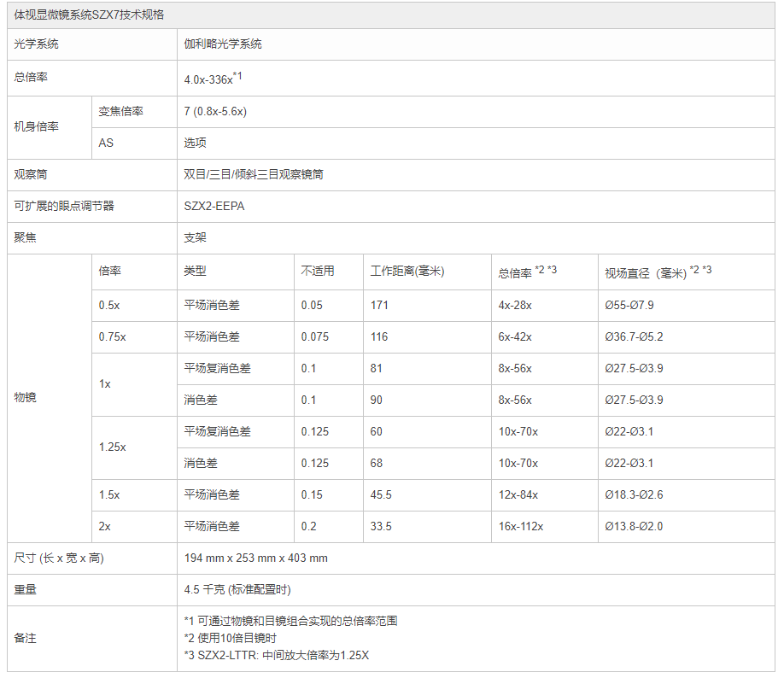The image size is (784, 684).
Task: Click footnote *1 可通过物镜和目镜组合实现的总倍率范围
Action: pos(290,621)
